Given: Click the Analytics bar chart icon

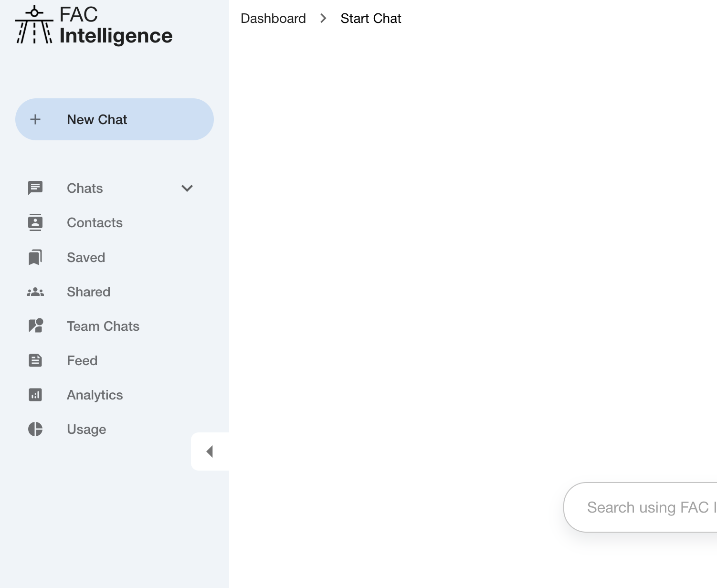Looking at the screenshot, I should pos(35,395).
